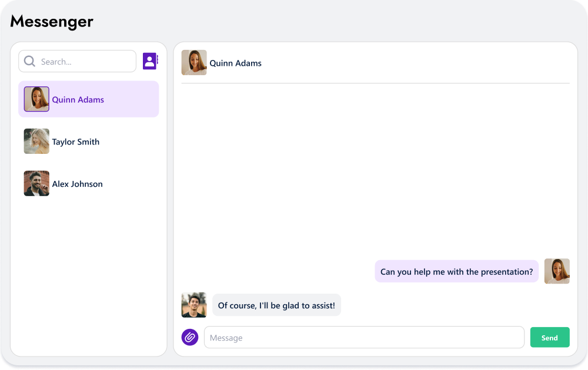Click Quinn Adams name in the chat header
588x370 pixels.
click(x=235, y=63)
